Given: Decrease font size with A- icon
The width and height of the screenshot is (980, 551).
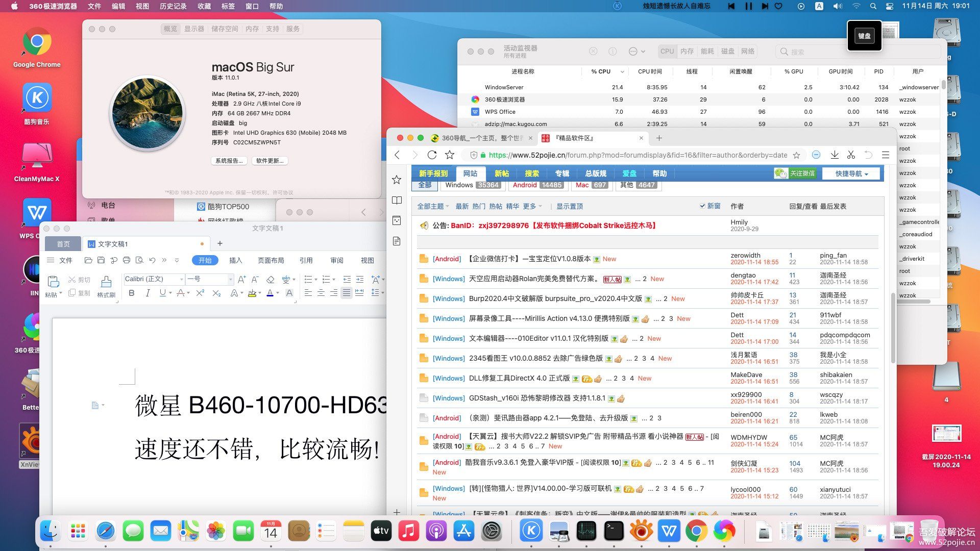Looking at the screenshot, I should pyautogui.click(x=255, y=279).
